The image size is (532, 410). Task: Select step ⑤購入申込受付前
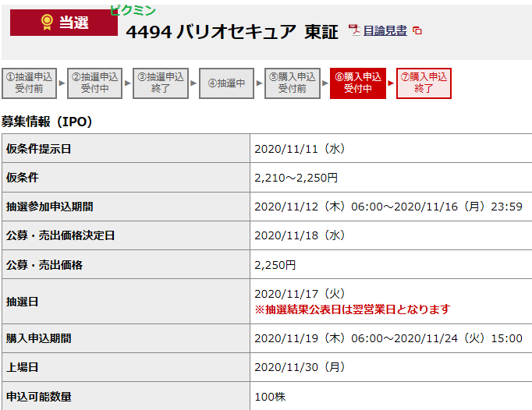[292, 83]
